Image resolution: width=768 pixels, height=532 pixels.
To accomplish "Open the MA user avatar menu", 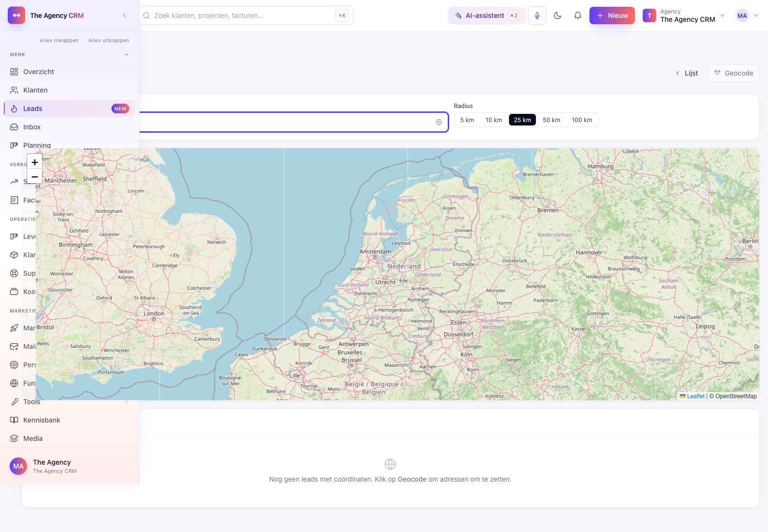I will click(747, 16).
